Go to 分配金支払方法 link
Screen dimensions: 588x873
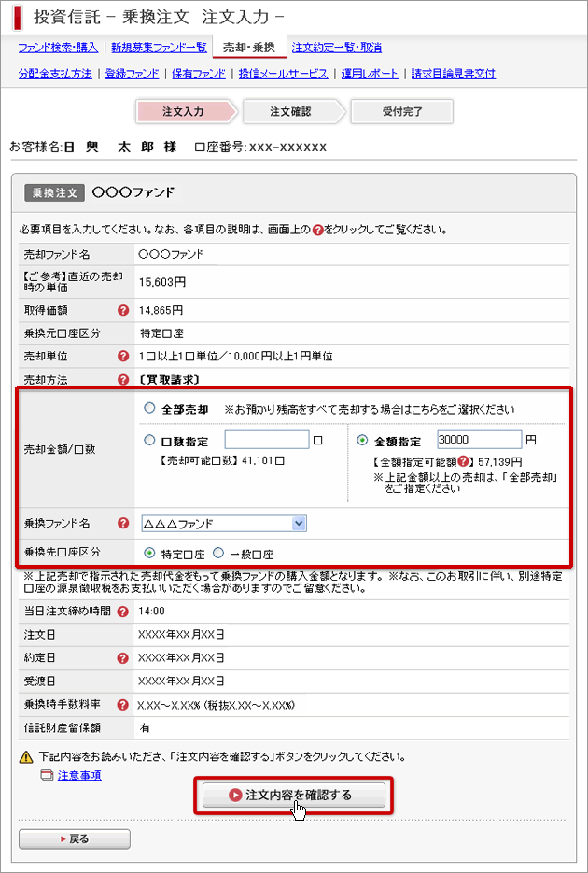[55, 74]
